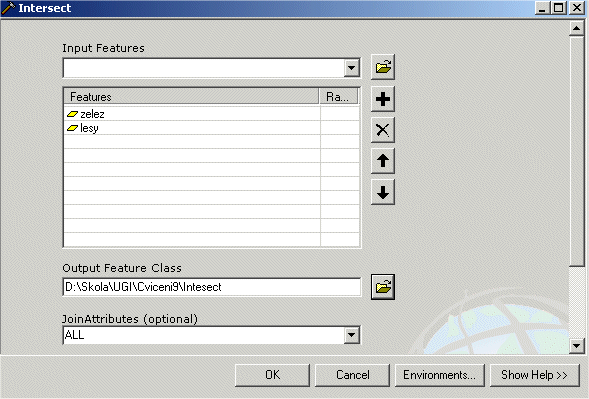Click the Features column header

pos(191,97)
